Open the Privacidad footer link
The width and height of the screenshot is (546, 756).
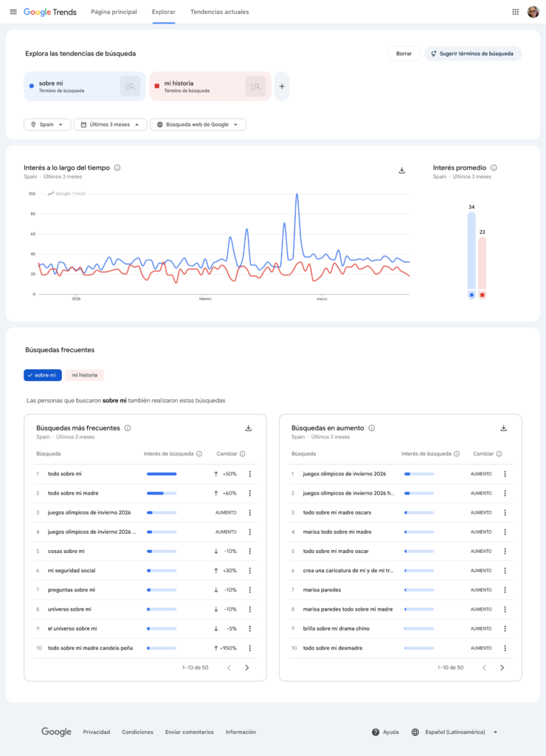pyautogui.click(x=97, y=732)
